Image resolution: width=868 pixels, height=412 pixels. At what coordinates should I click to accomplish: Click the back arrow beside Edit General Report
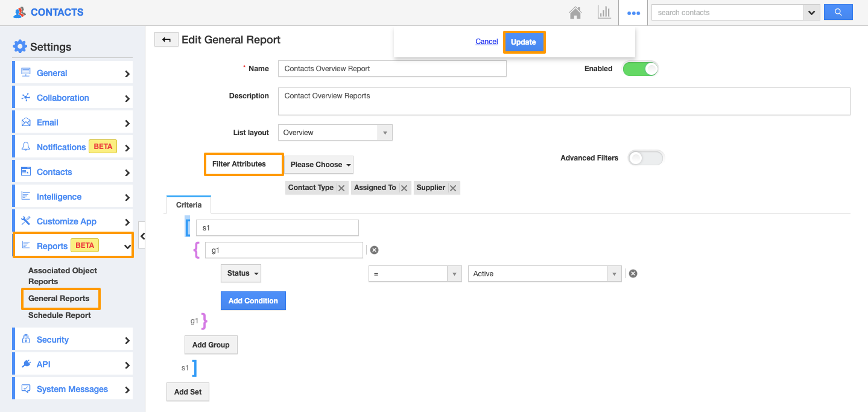pyautogui.click(x=166, y=40)
